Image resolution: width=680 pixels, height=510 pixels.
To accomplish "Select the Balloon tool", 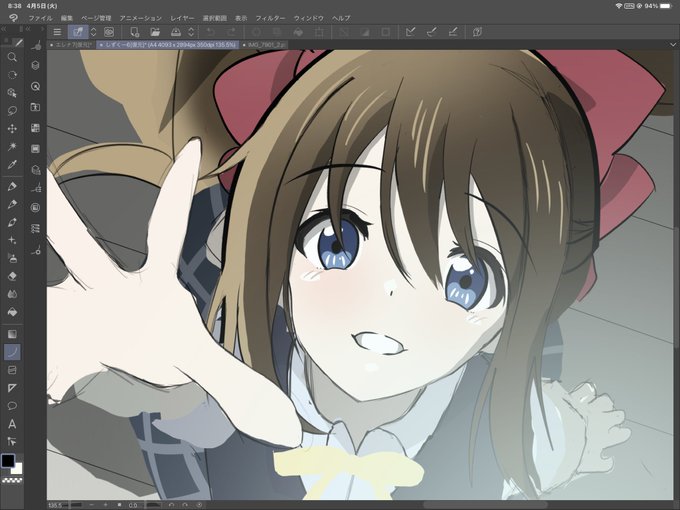I will (12, 406).
